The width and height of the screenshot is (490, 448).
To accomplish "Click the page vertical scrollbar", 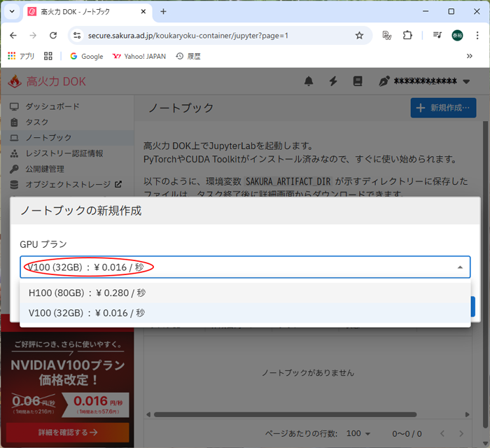I will [485, 275].
